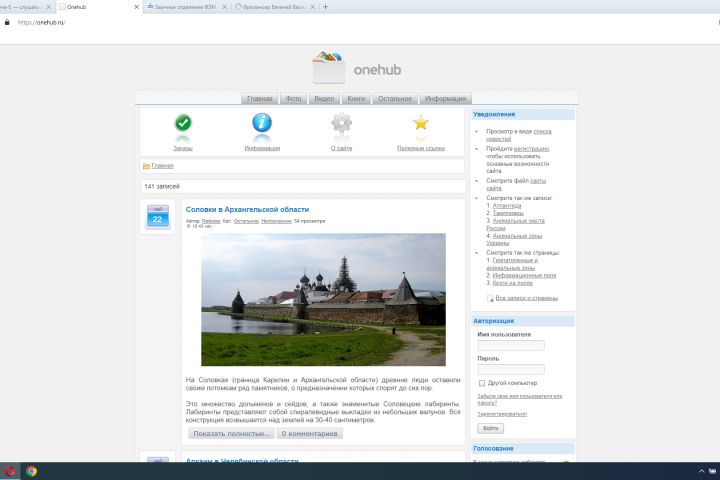The width and height of the screenshot is (720, 480).
Task: Open Информационные поля page link
Action: click(524, 276)
